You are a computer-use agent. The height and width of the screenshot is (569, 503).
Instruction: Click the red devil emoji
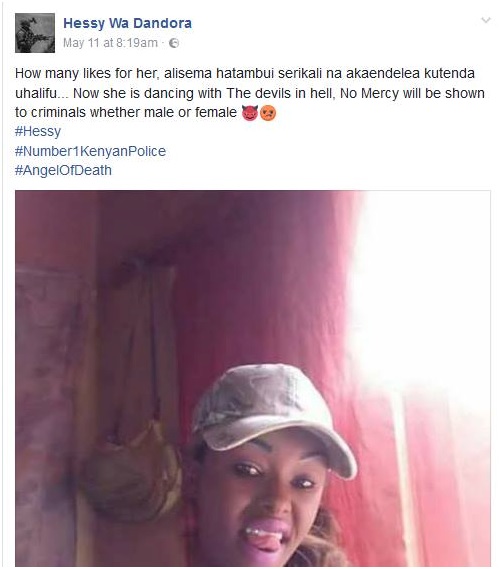pyautogui.click(x=250, y=113)
